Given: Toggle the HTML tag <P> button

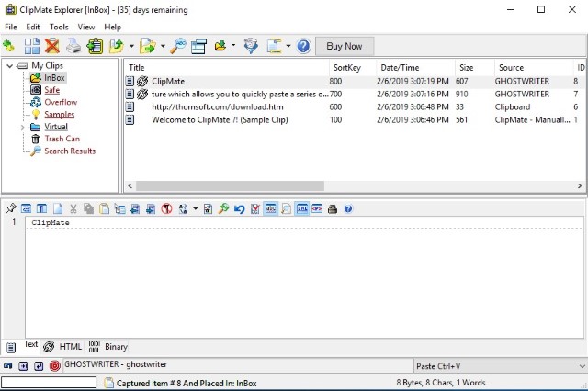Looking at the screenshot, I should click(317, 208).
